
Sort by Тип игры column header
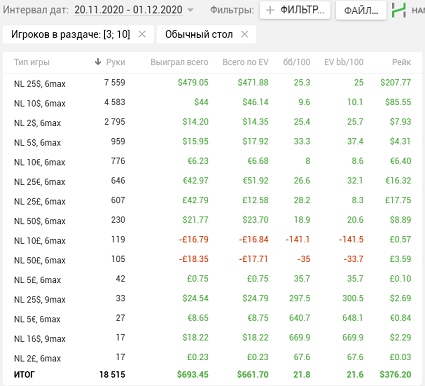(x=32, y=62)
